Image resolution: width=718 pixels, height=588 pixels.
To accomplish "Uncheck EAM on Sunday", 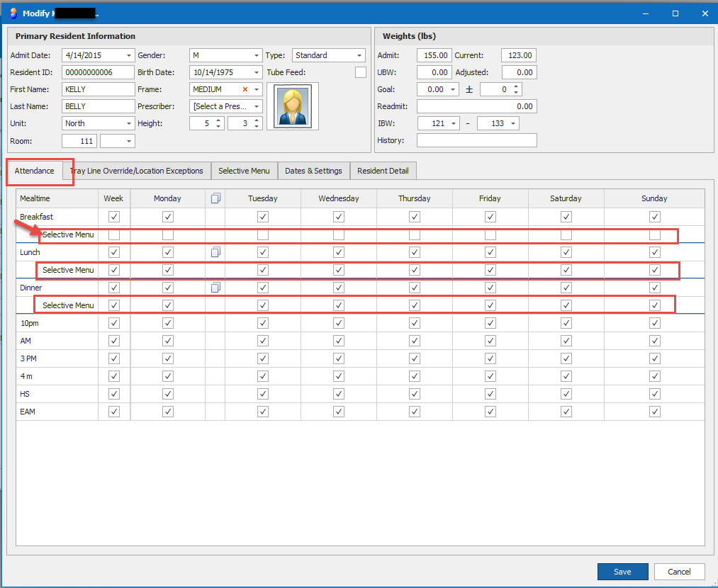I will click(x=655, y=412).
